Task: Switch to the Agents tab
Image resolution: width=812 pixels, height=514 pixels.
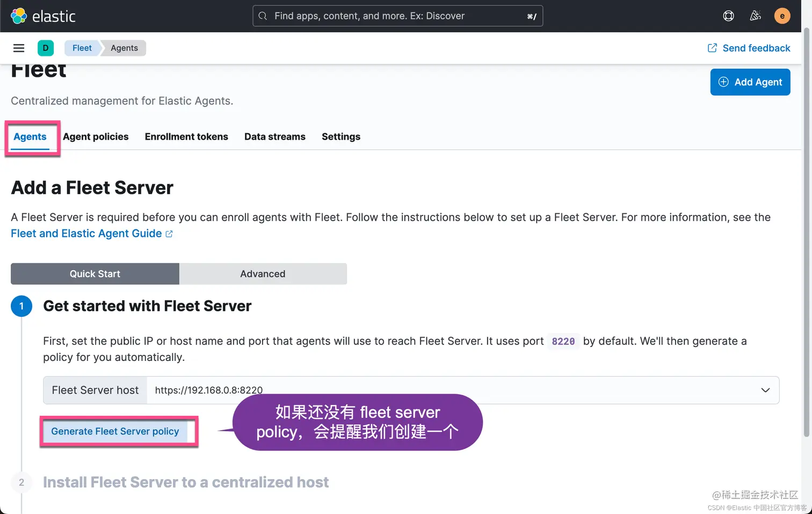Action: coord(30,137)
